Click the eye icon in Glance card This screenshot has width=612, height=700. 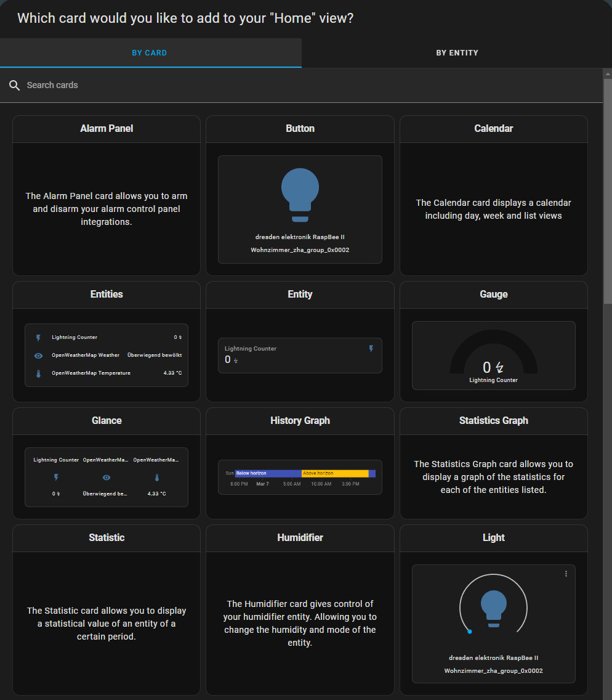pos(107,478)
